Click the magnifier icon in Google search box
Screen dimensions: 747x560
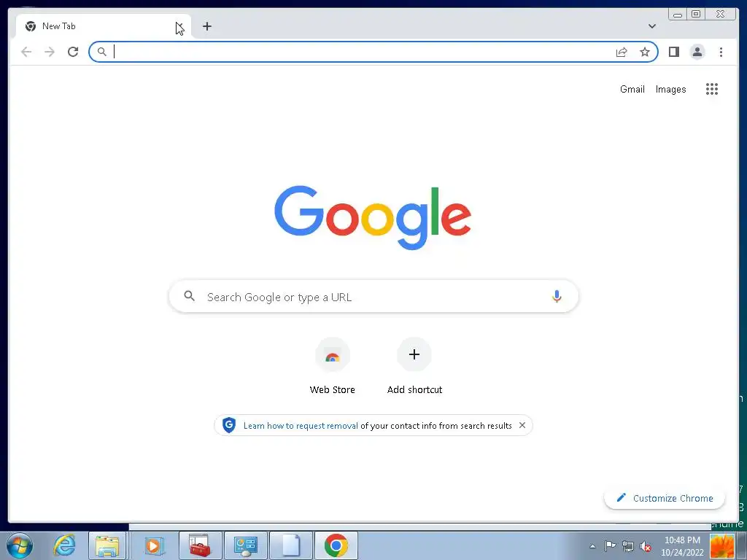[189, 296]
